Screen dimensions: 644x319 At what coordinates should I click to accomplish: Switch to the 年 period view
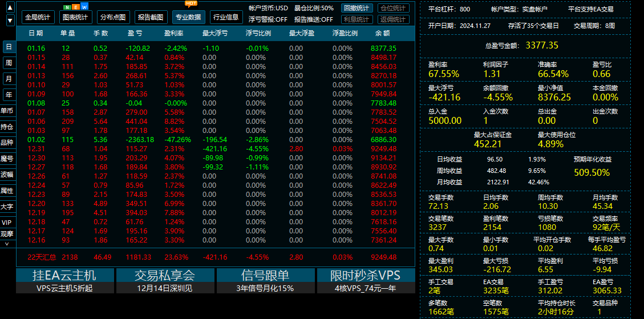coord(9,95)
